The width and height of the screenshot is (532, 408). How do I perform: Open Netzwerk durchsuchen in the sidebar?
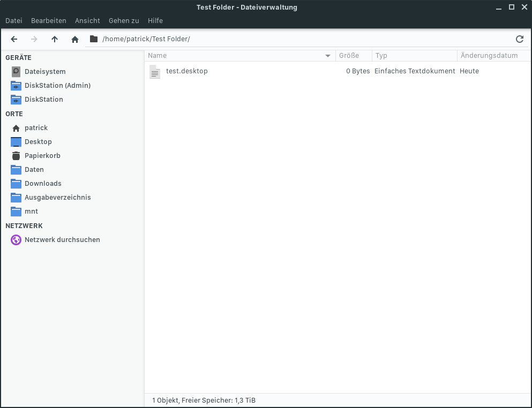pos(62,239)
